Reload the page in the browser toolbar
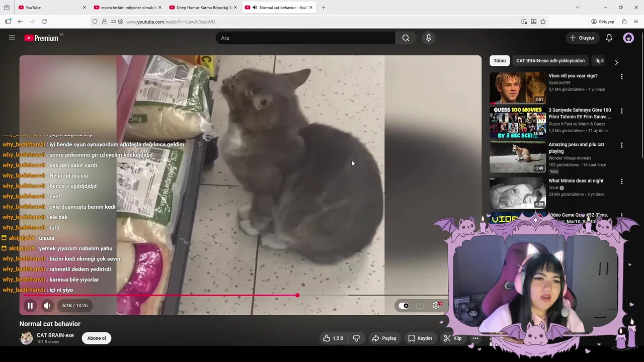644x362 pixels. [x=44, y=22]
